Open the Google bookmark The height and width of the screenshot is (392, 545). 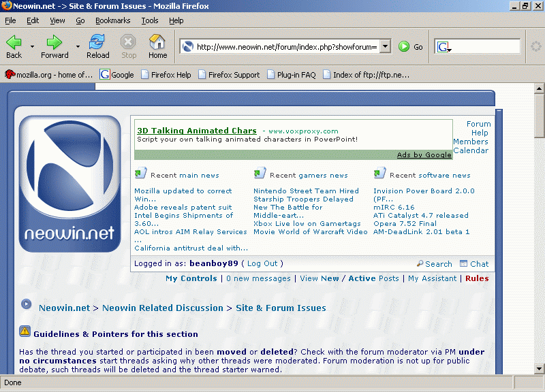tap(116, 75)
